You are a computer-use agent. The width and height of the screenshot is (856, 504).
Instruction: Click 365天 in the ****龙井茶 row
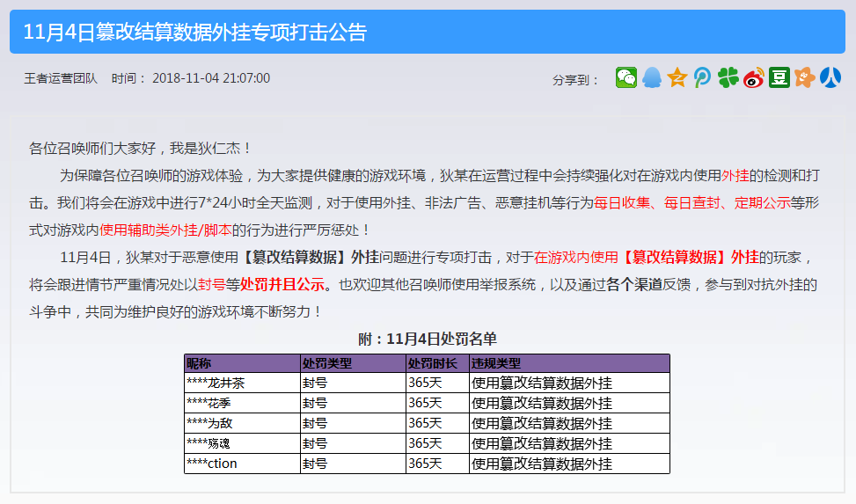click(425, 383)
